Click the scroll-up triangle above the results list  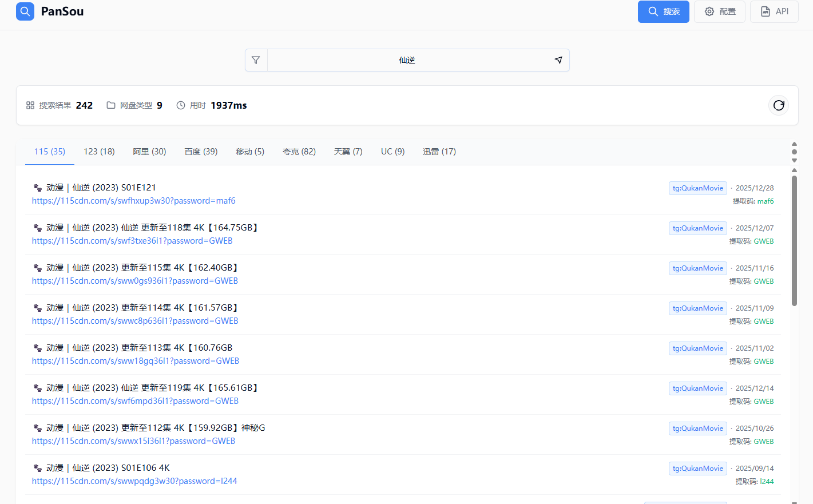click(x=794, y=144)
